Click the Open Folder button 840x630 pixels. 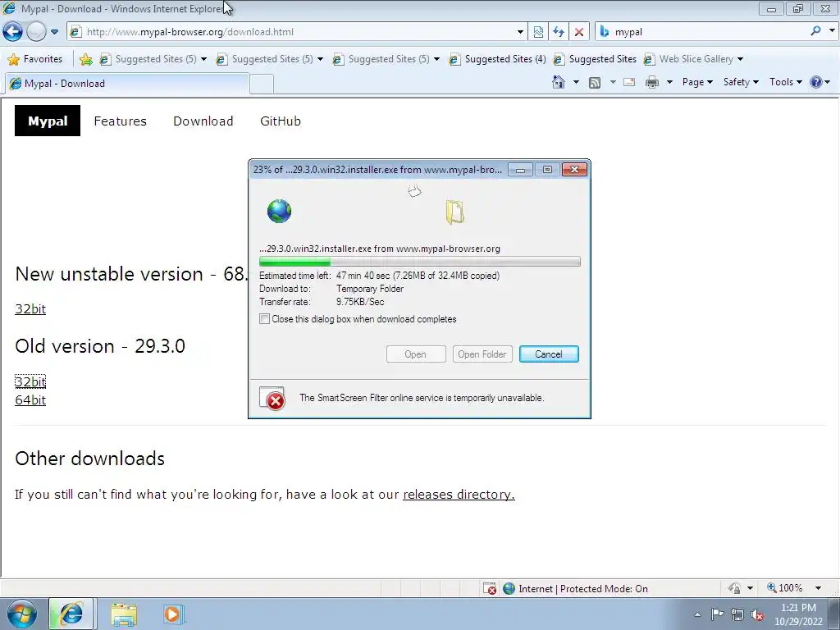pos(482,354)
